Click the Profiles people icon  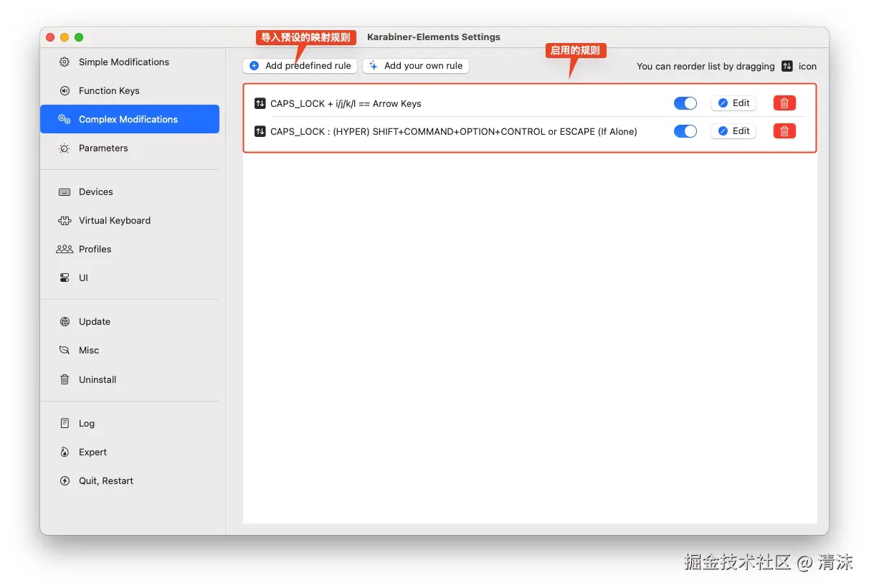pyautogui.click(x=65, y=250)
